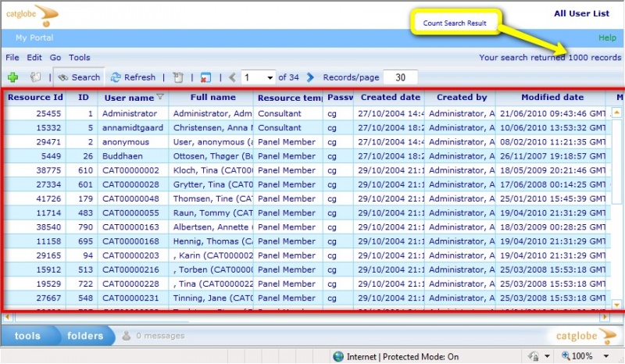The height and width of the screenshot is (364, 625).
Task: Open the browser zoom level dropdown
Action: click(603, 356)
